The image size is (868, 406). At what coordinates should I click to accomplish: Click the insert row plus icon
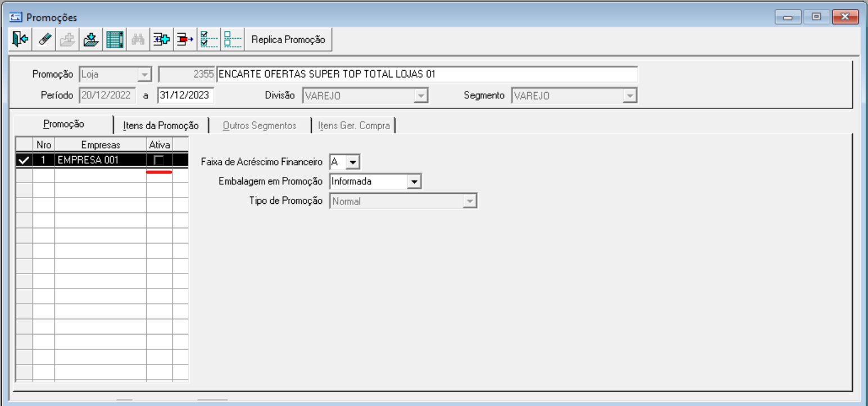[161, 40]
